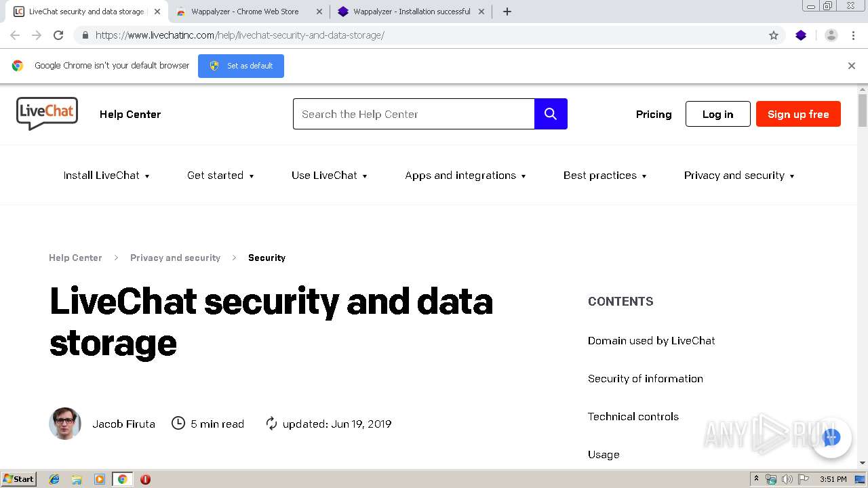The image size is (868, 488).
Task: Open Internet Explorer from the taskbar
Action: click(x=54, y=479)
